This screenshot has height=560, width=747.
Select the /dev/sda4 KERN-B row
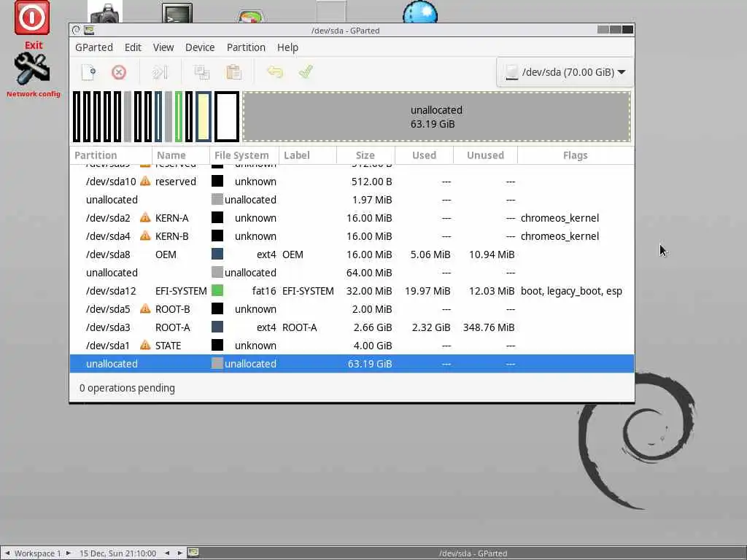pyautogui.click(x=352, y=236)
